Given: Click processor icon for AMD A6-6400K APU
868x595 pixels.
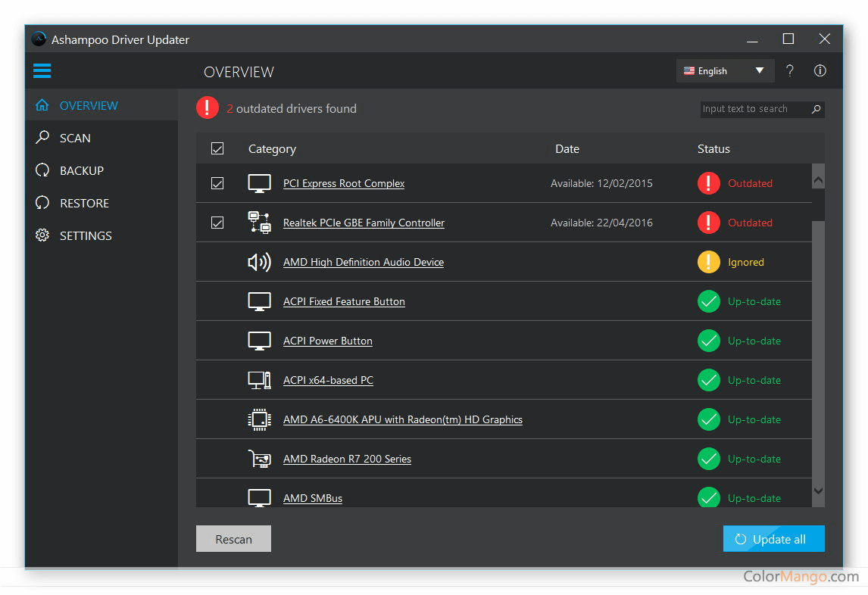Looking at the screenshot, I should pyautogui.click(x=259, y=419).
